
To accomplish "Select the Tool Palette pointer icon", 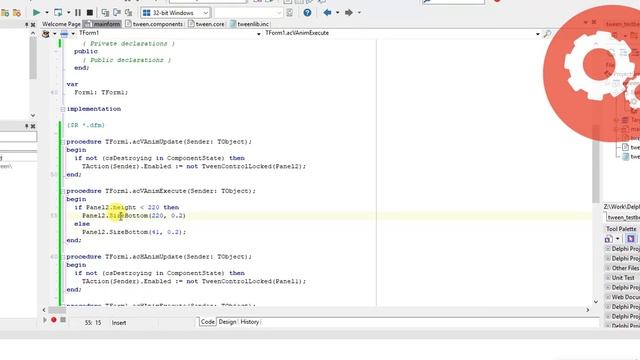I will [631, 239].
